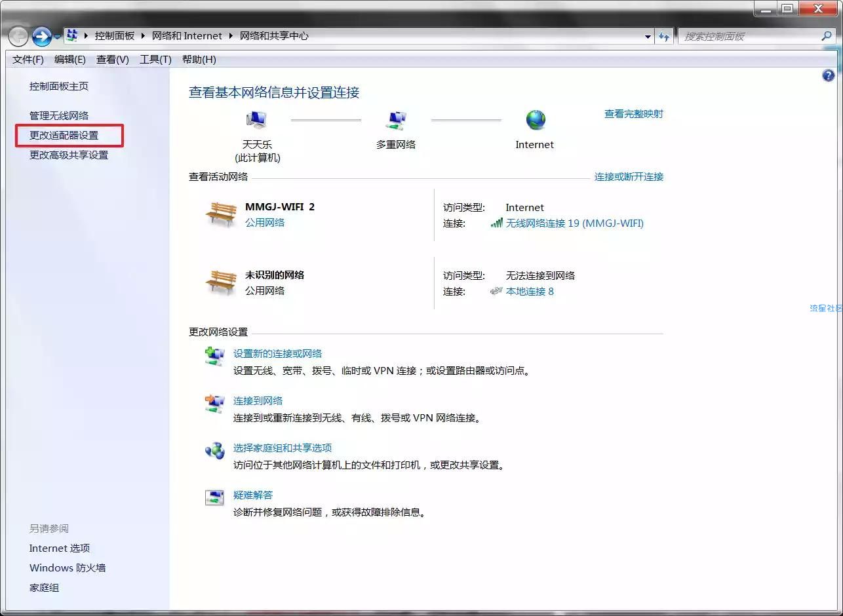Click the refresh button beside address bar
This screenshot has width=843, height=616.
(x=665, y=37)
